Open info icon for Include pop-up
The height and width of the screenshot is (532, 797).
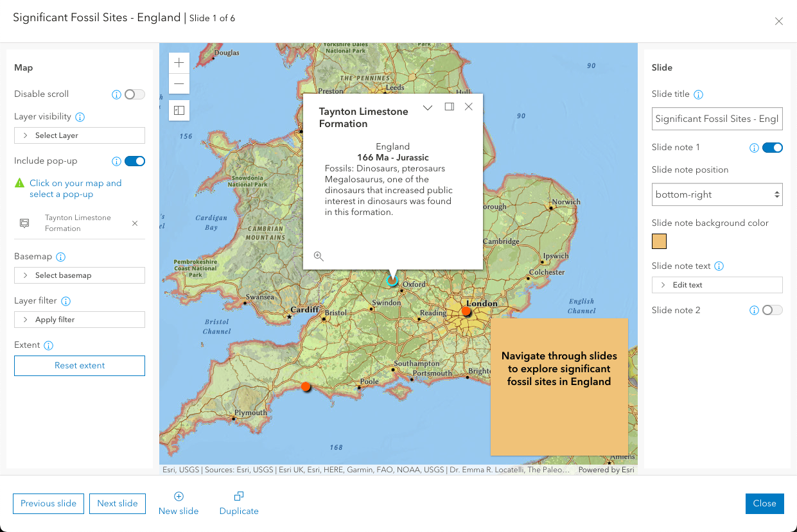coord(116,161)
